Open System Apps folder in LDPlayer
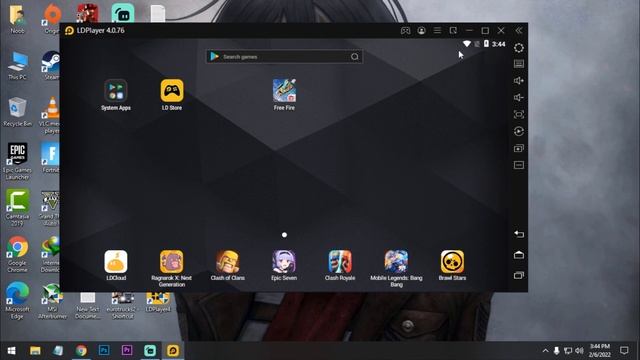The image size is (640, 360). coord(116,95)
